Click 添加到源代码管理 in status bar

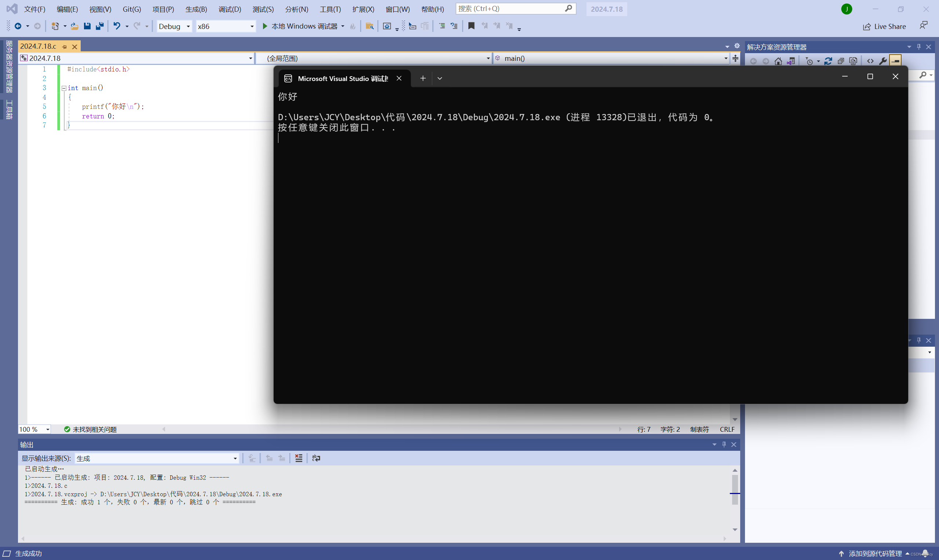[x=875, y=553]
